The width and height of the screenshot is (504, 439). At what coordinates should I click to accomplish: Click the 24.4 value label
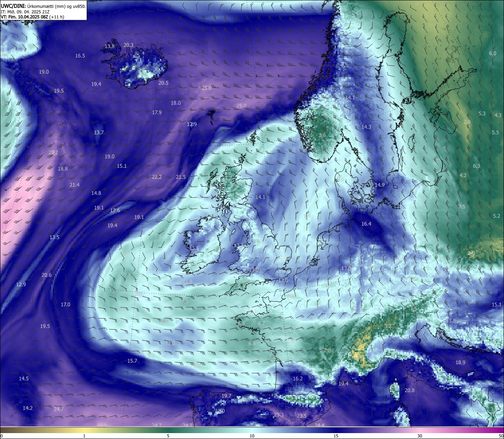pyautogui.click(x=319, y=425)
